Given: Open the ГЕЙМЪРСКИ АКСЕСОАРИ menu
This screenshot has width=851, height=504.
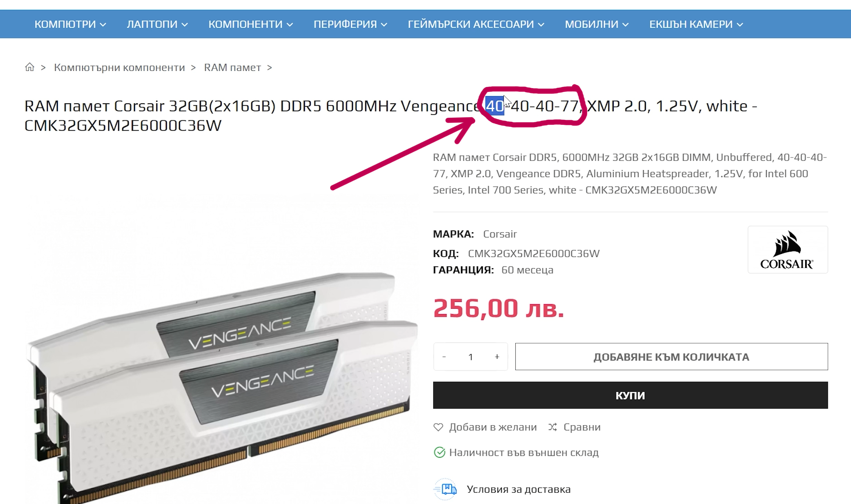Looking at the screenshot, I should coord(476,24).
